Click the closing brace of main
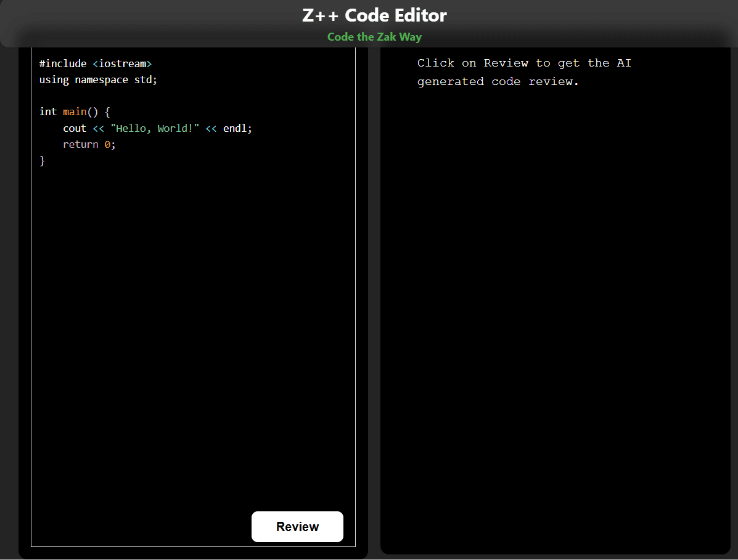Screen dimensions: 738x560 click(42, 160)
